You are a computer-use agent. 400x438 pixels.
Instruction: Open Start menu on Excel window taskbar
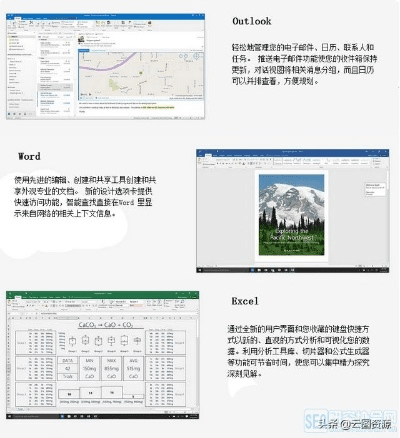(9, 416)
